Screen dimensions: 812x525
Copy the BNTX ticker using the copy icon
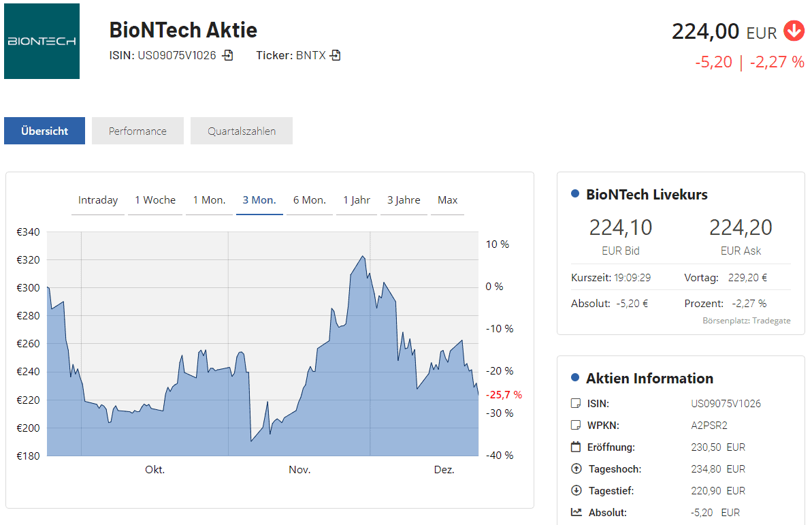pyautogui.click(x=336, y=56)
